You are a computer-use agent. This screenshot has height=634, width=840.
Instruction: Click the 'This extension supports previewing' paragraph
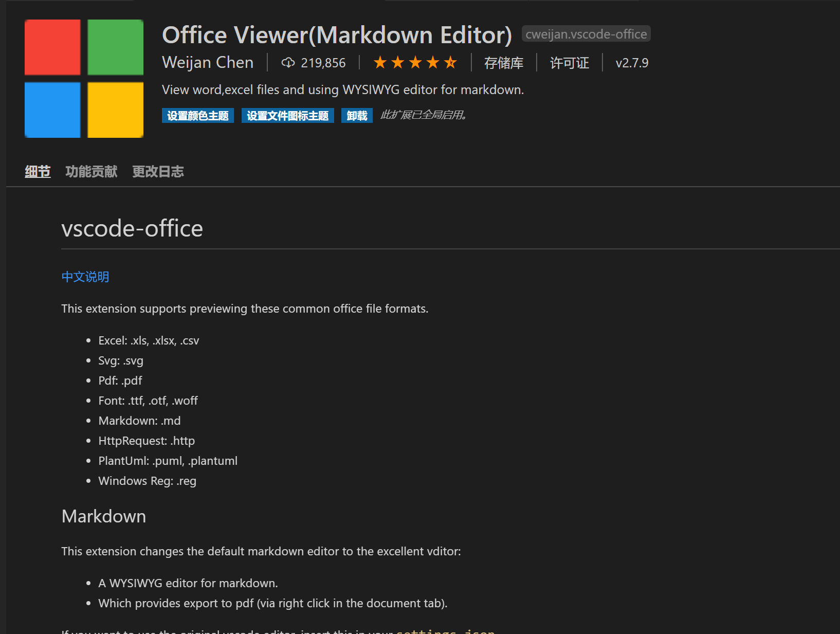[245, 309]
